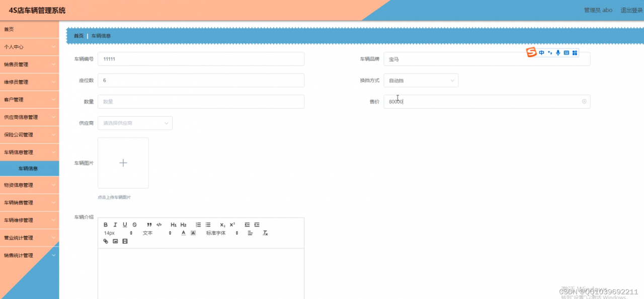Apply H2 heading style
The image size is (644, 299).
click(184, 225)
